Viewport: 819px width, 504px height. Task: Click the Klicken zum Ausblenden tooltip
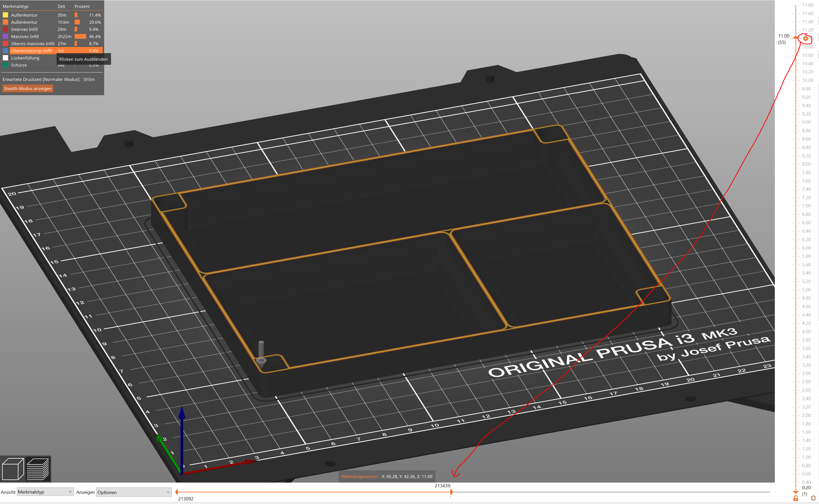[83, 59]
